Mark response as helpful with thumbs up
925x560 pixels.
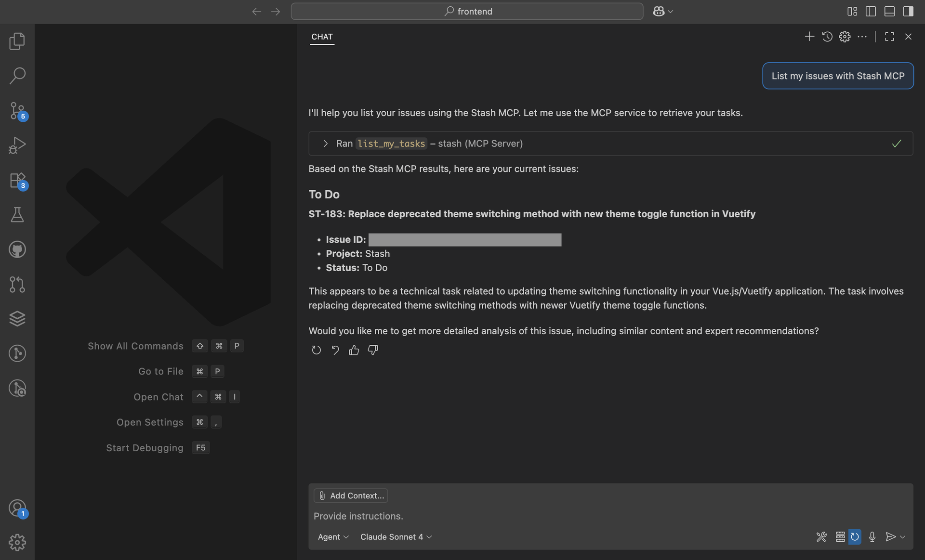click(x=354, y=350)
